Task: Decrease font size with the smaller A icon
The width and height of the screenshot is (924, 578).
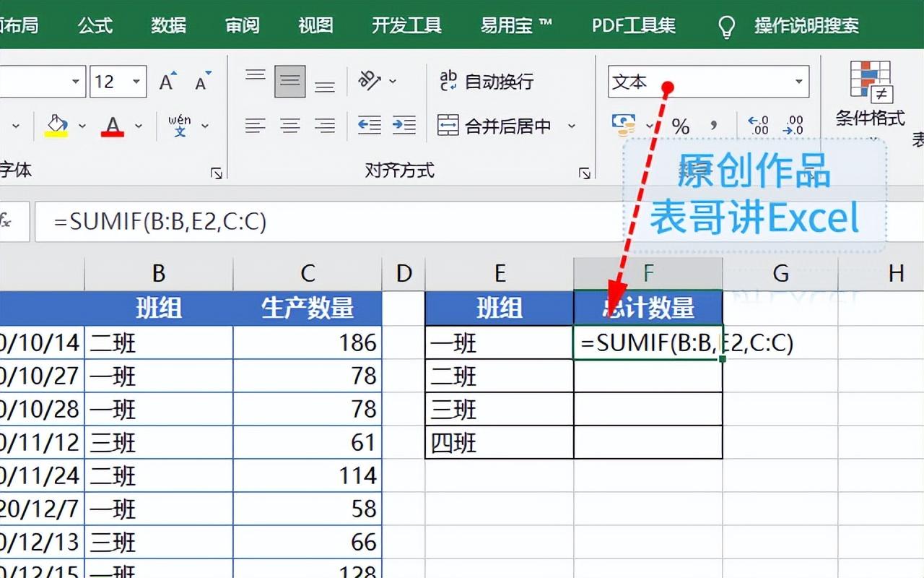Action: click(203, 82)
